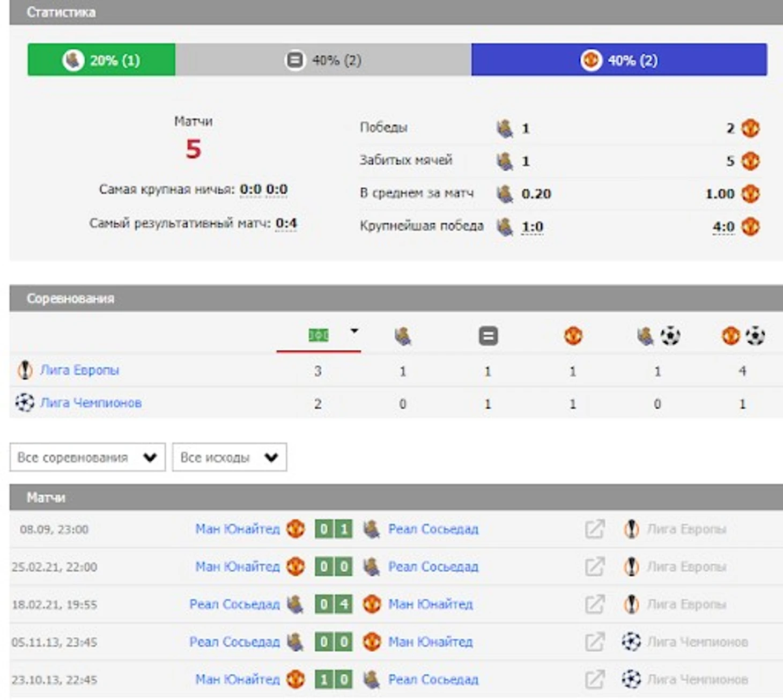Click the 0:1 score of 08.09 match

point(334,529)
